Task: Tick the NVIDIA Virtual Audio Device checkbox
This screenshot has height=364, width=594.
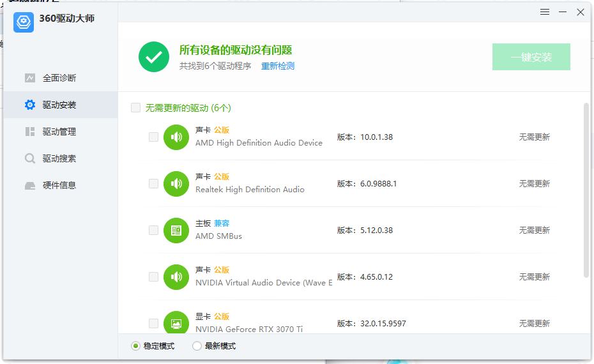Action: 153,277
